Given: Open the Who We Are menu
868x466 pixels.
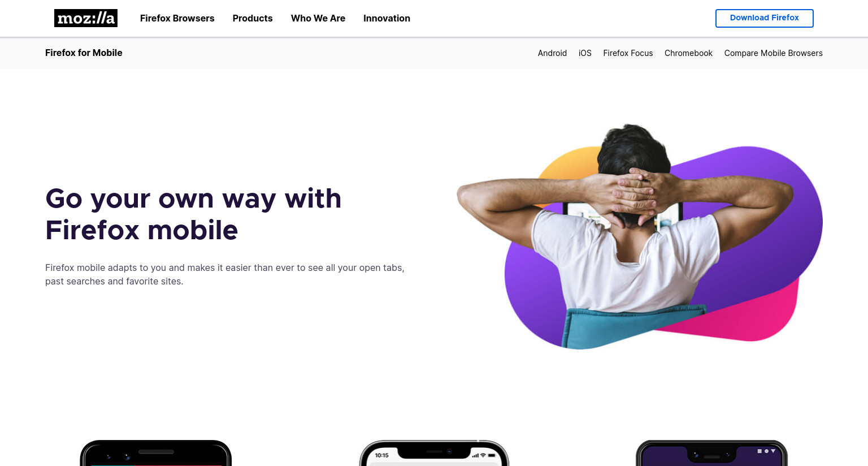Looking at the screenshot, I should 318,18.
